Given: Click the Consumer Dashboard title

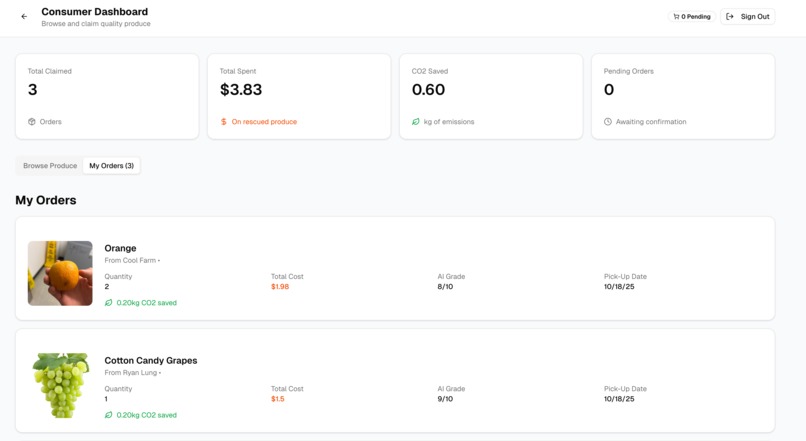Looking at the screenshot, I should pyautogui.click(x=95, y=11).
